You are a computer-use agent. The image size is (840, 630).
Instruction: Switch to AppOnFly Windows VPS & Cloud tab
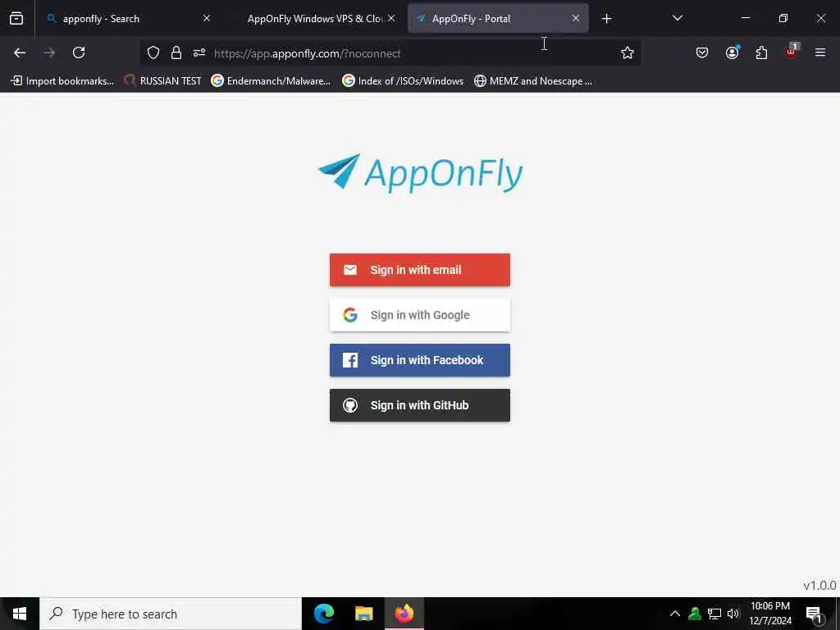(x=313, y=19)
